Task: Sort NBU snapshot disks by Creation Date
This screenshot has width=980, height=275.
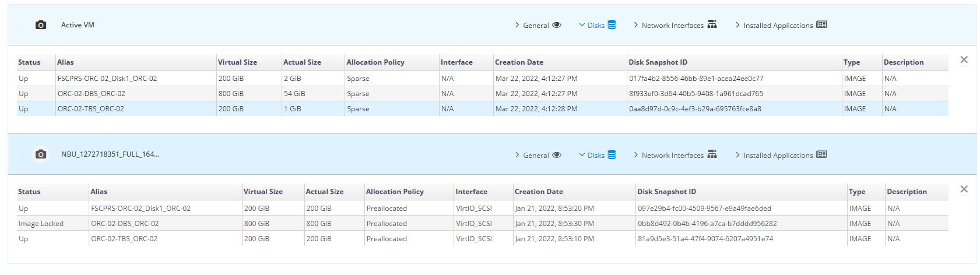Action: [x=538, y=192]
